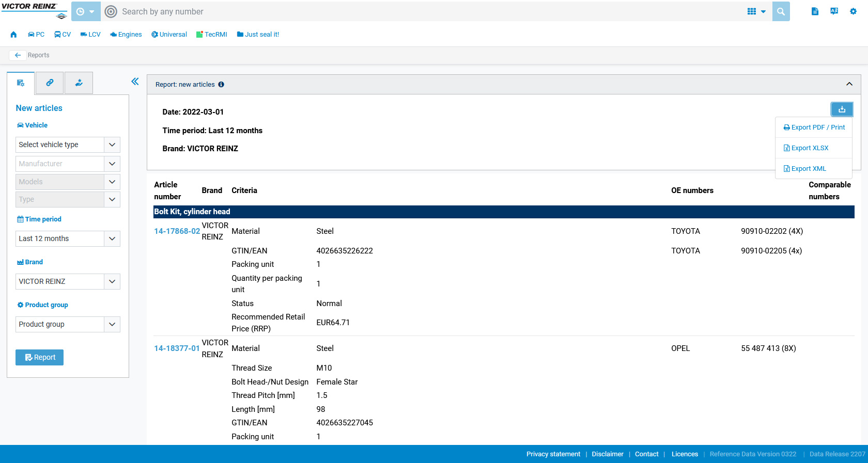This screenshot has width=868, height=463.
Task: Open the Licences link
Action: (x=685, y=454)
